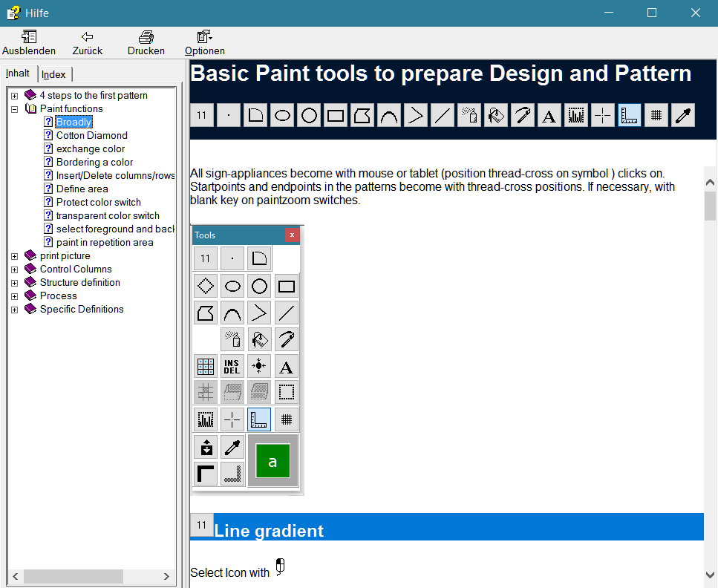Expand the Specific Definitions section

pyautogui.click(x=14, y=310)
